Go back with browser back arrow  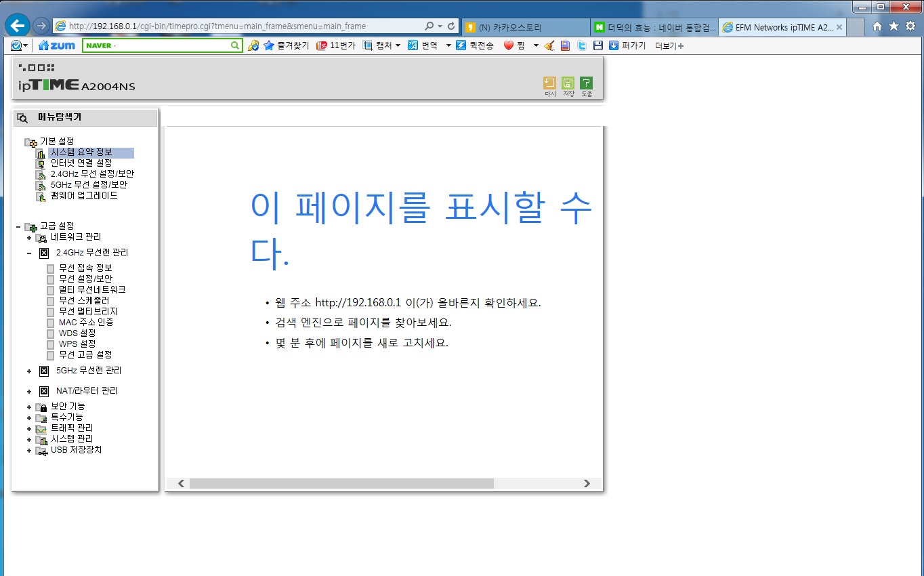tap(18, 26)
